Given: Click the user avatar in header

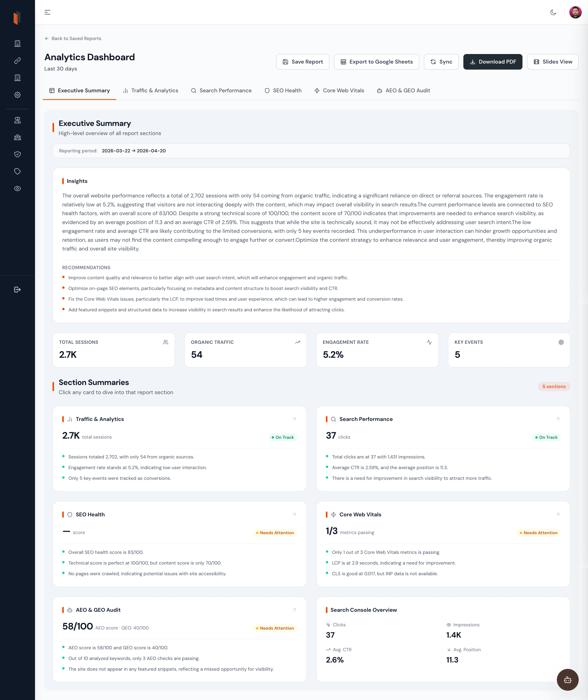Looking at the screenshot, I should (x=575, y=12).
